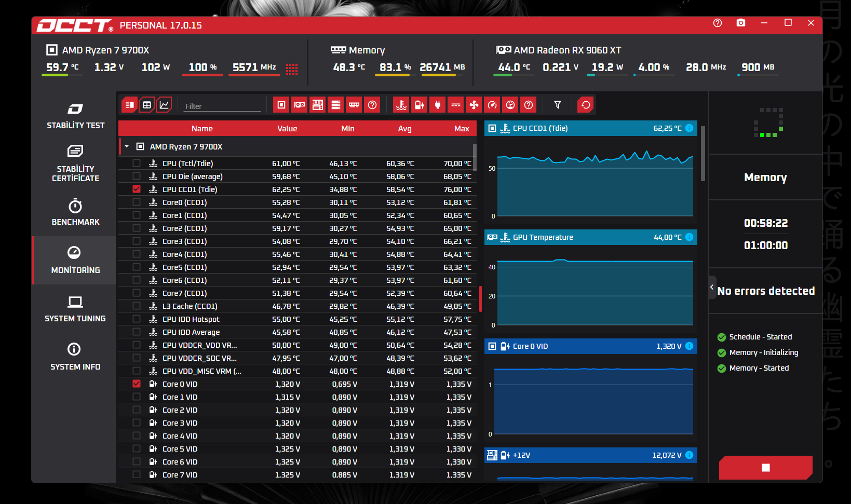Open the System Info tab

[x=75, y=357]
